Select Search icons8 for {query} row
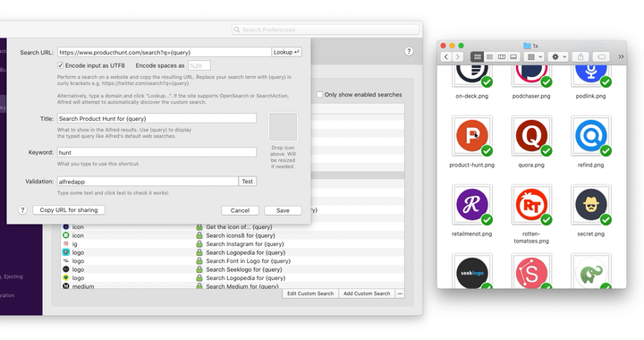The height and width of the screenshot is (340, 644). [233, 235]
